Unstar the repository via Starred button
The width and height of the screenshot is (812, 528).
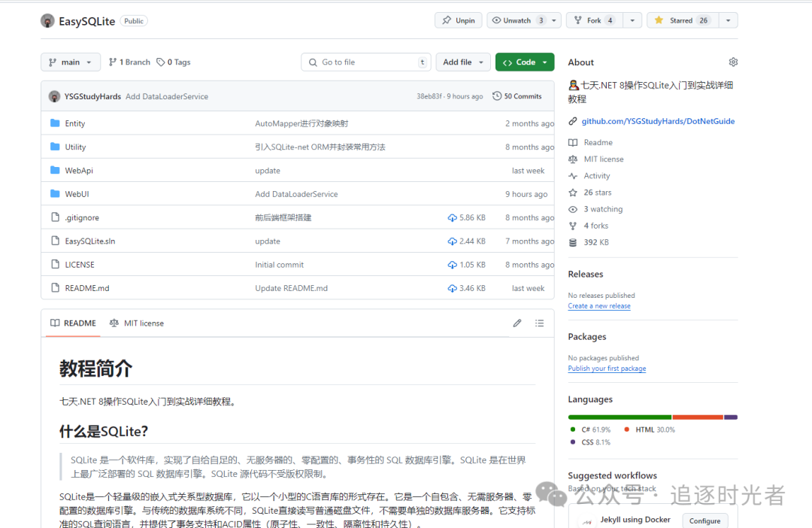684,20
